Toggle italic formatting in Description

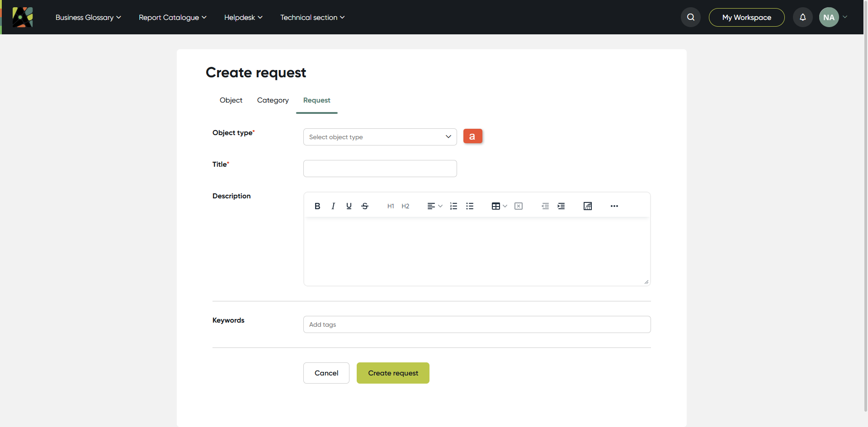pos(333,206)
